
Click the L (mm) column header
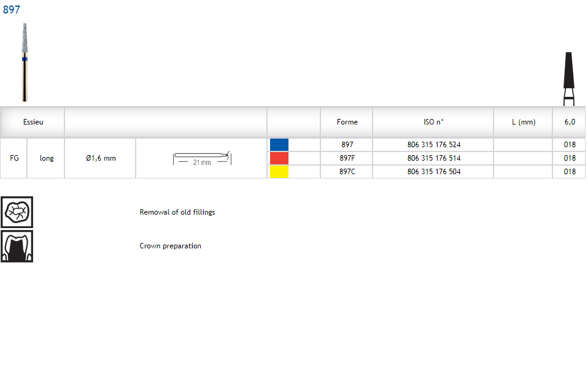point(524,122)
